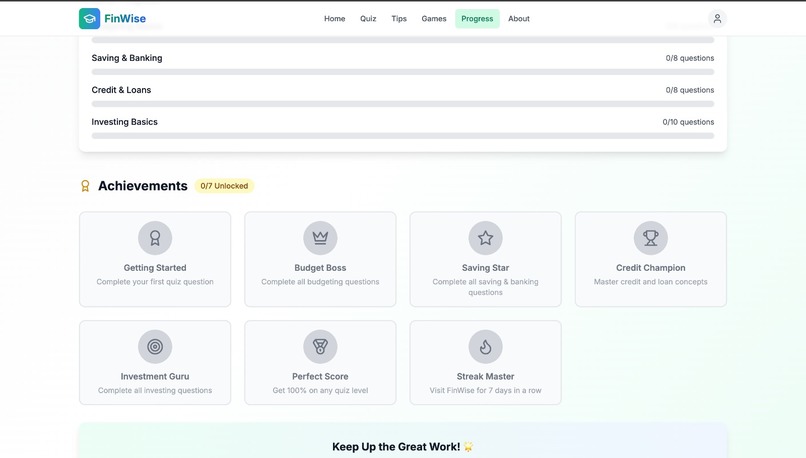The image size is (806, 458).
Task: Click 'Complete all investing questions' description
Action: [155, 390]
